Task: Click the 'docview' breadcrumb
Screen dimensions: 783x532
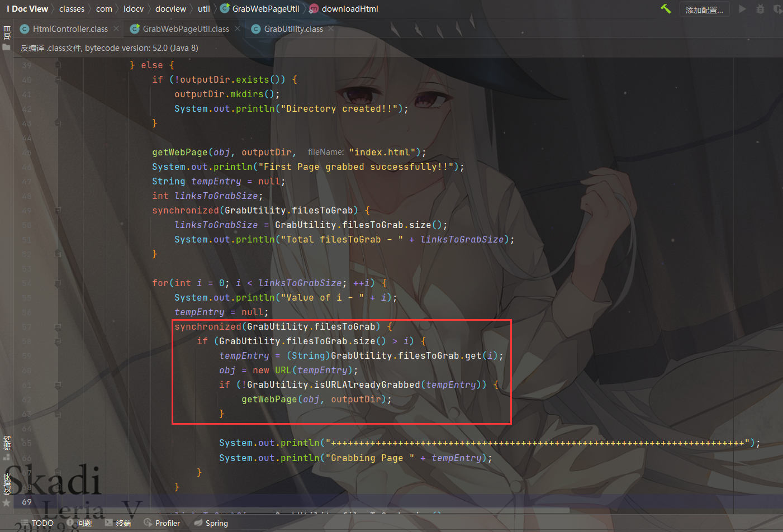Action: click(x=170, y=9)
